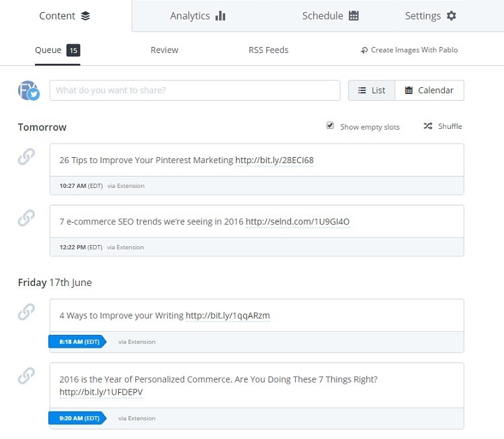Screen dimensions: 504x439
Task: Click the Content layers stack icon
Action: (85, 15)
